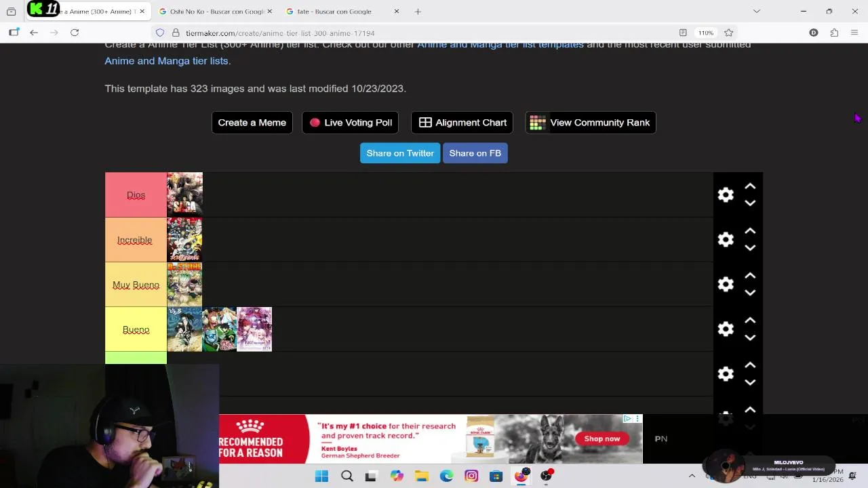Open the sidebar toggle icon beside back arrow

pyautogui.click(x=14, y=33)
